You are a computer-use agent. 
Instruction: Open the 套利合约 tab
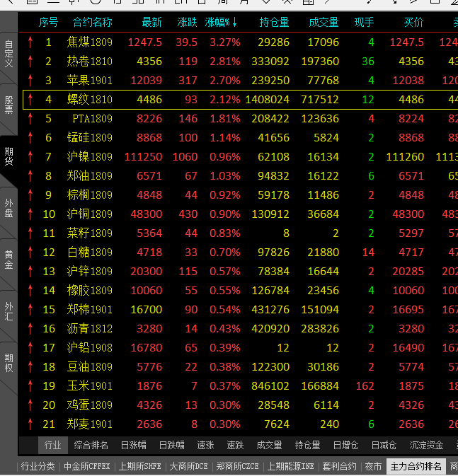pos(339,466)
